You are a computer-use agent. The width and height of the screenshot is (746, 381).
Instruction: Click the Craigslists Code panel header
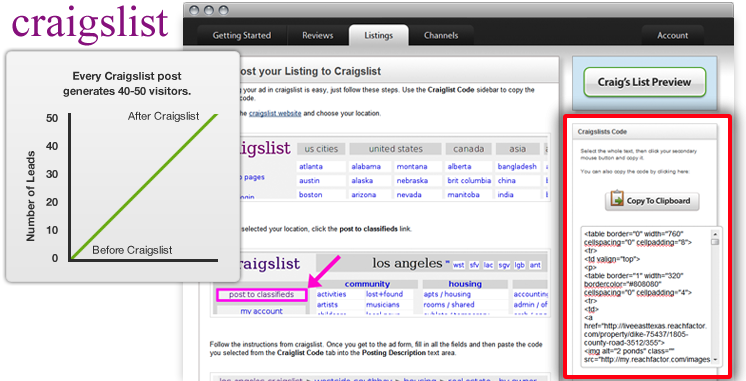pyautogui.click(x=646, y=132)
